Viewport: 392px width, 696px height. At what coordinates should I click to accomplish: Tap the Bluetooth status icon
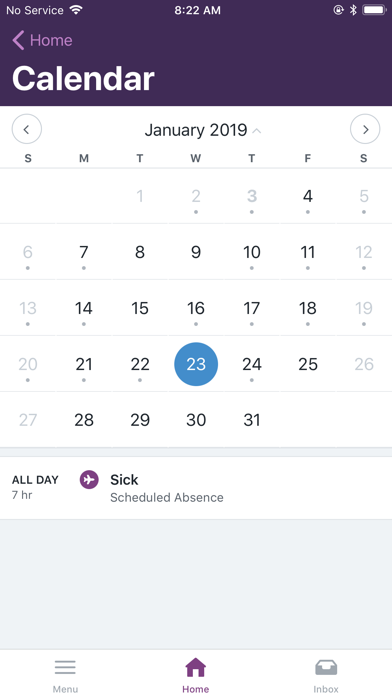pos(353,10)
